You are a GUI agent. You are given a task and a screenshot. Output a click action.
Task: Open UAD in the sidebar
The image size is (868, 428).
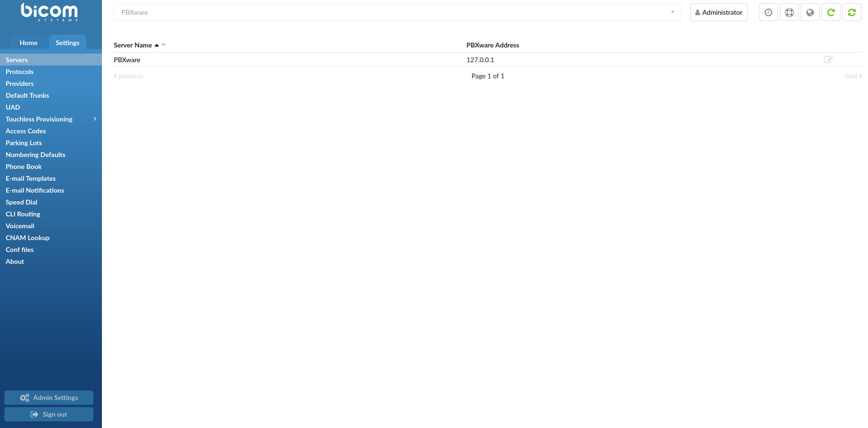click(51, 107)
